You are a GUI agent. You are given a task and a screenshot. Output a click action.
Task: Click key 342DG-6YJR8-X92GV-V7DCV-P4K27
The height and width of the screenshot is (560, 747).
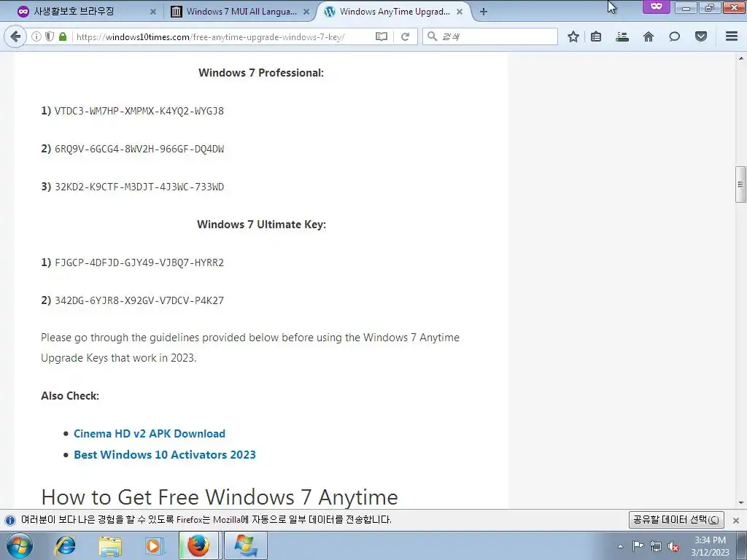139,300
